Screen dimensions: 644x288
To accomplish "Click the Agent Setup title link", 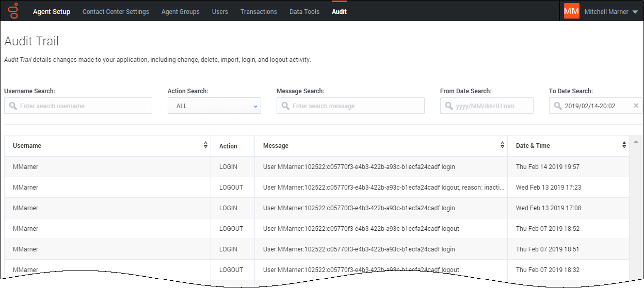I will (52, 11).
